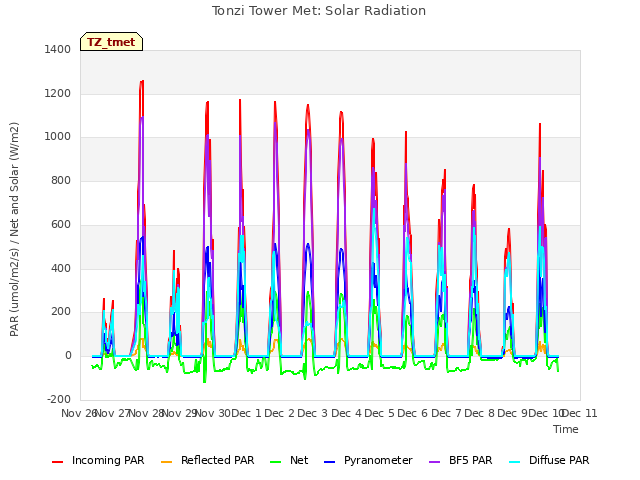Click the Dec 11 x-axis date label
Screen dimensions: 640x480
[580, 413]
